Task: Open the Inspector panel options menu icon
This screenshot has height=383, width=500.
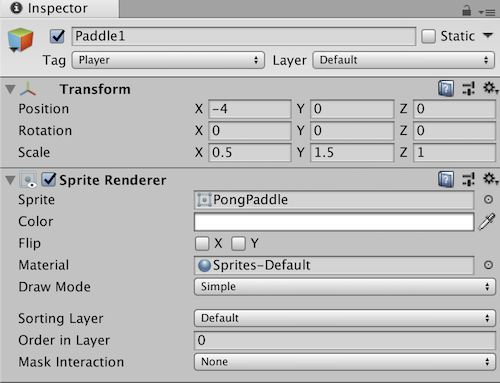Action: pos(487,12)
